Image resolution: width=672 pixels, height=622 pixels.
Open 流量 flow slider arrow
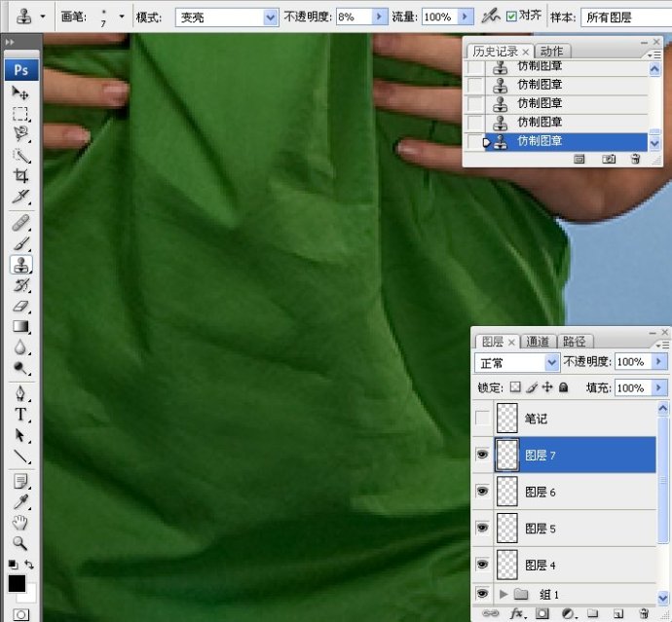(x=465, y=17)
